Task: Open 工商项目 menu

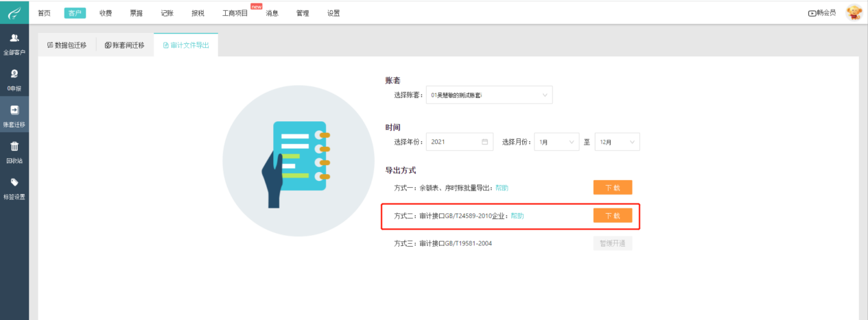Action: [235, 13]
